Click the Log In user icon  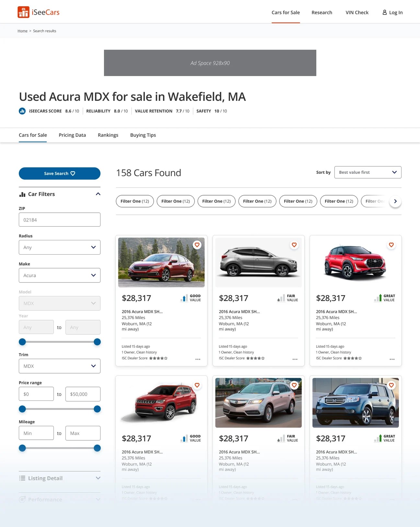tap(385, 12)
